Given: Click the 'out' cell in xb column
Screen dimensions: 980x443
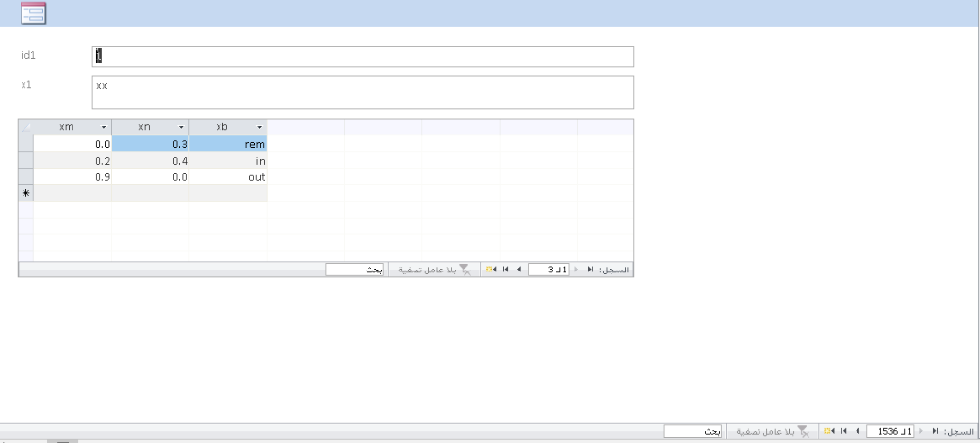Looking at the screenshot, I should [227, 176].
